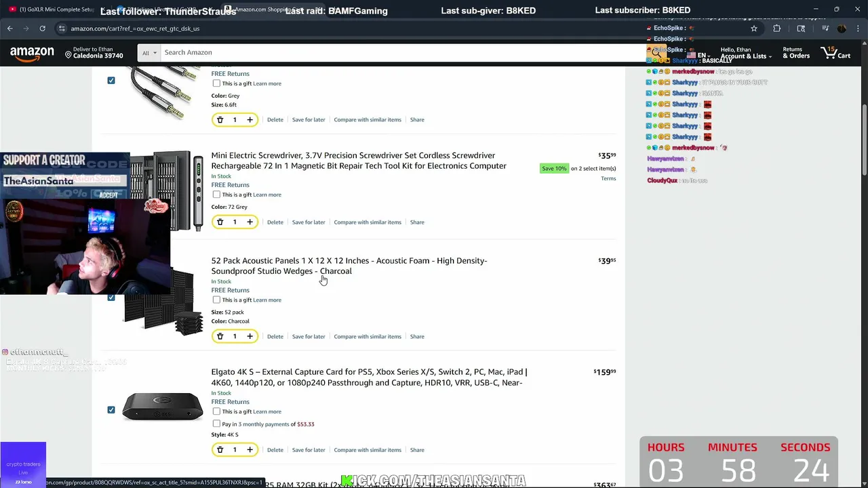Save the Acoustic Panels for later
The height and width of the screenshot is (488, 868).
[309, 337]
